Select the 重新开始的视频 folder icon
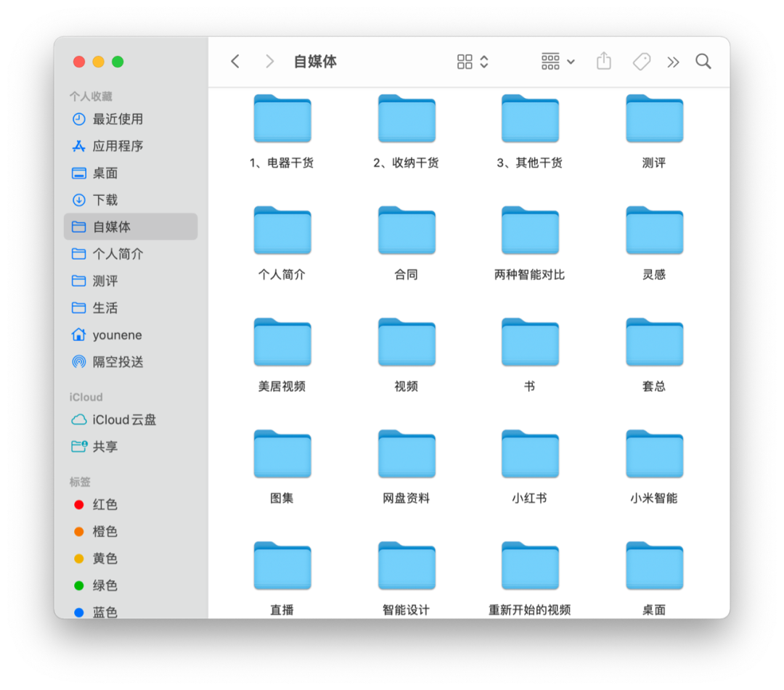This screenshot has width=784, height=690. tap(530, 566)
